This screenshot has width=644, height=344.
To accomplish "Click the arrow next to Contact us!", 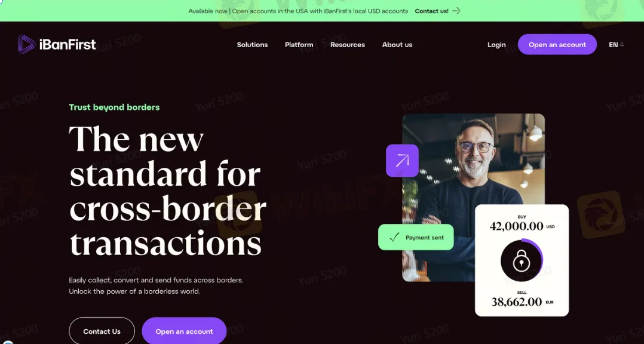I will click(456, 11).
